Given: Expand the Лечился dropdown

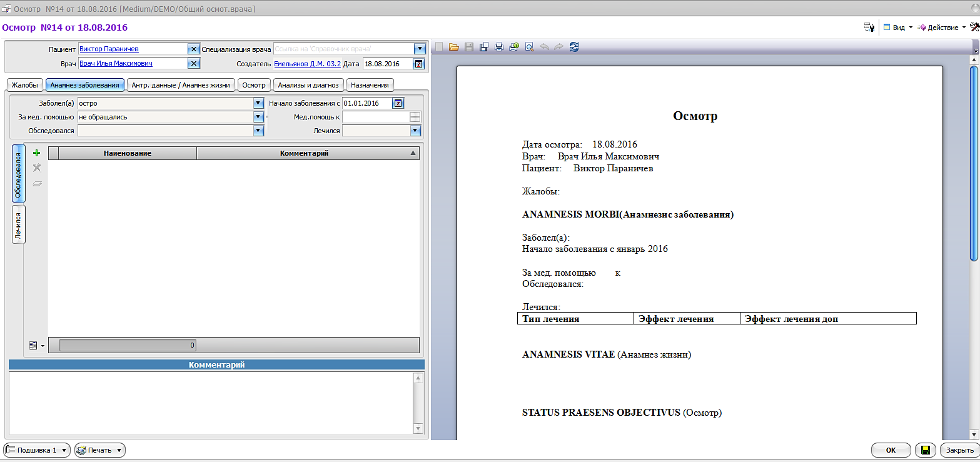Looking at the screenshot, I should coord(415,131).
